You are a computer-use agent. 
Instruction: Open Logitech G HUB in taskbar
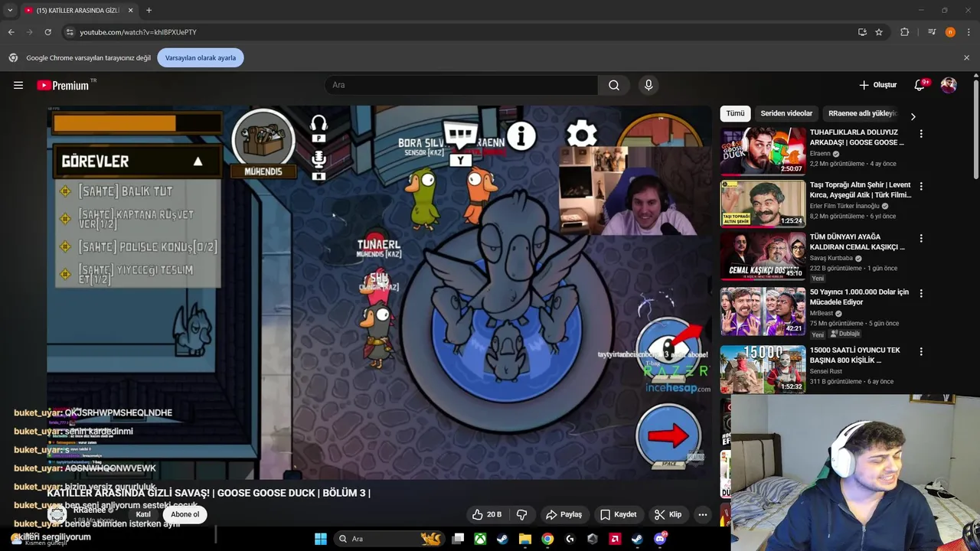click(570, 539)
